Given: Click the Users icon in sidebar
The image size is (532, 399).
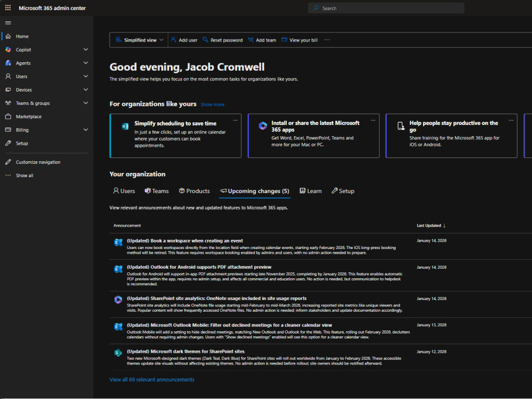Looking at the screenshot, I should tap(8, 76).
